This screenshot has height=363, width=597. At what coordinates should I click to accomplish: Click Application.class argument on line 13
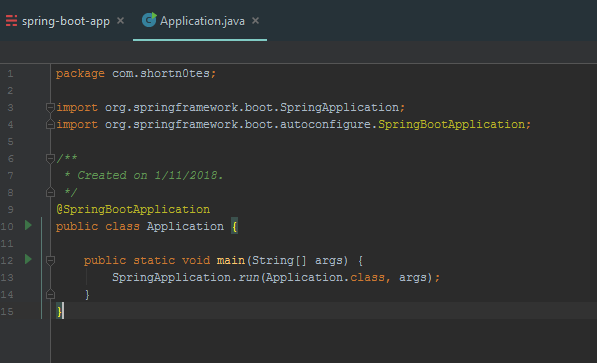click(x=325, y=277)
